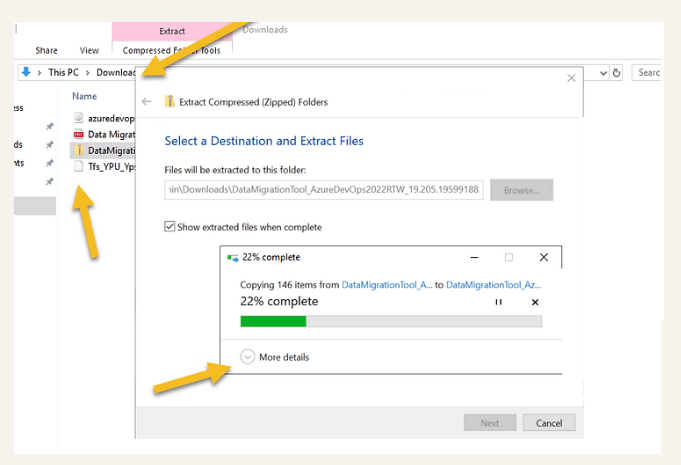Click the first pin icon in quick access
This screenshot has width=681, height=465.
(50, 126)
